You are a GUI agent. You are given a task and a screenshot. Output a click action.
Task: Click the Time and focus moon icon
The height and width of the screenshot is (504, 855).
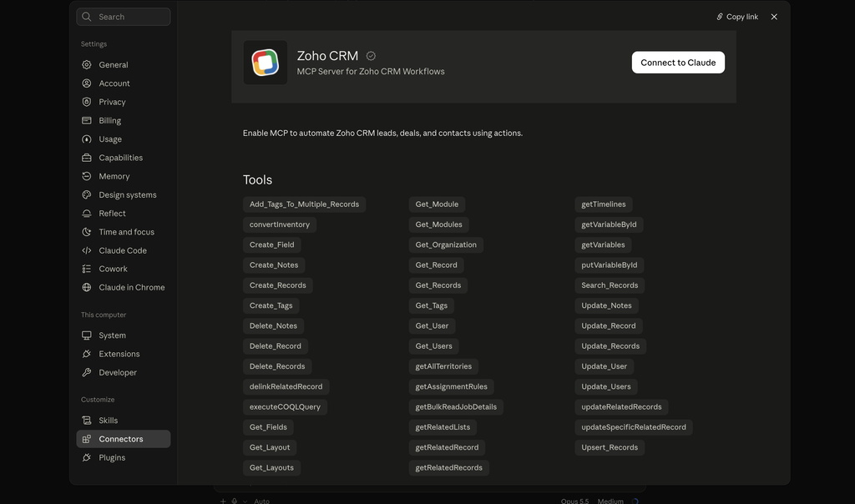point(87,232)
